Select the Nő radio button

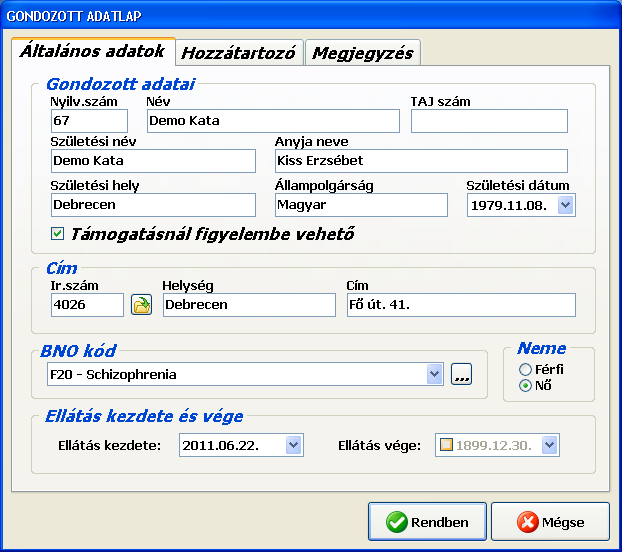525,386
